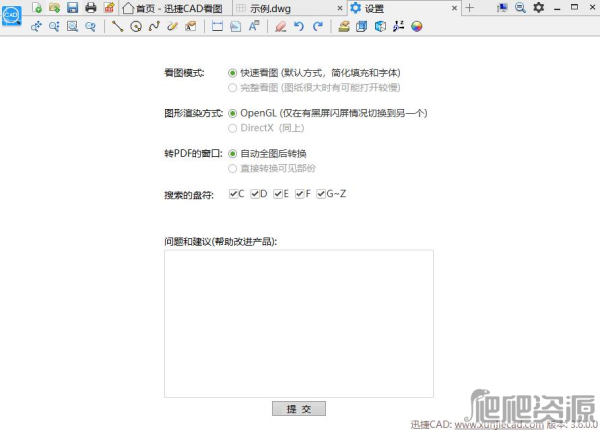Open a file via the folder icon
The image size is (600, 430).
pyautogui.click(x=54, y=7)
